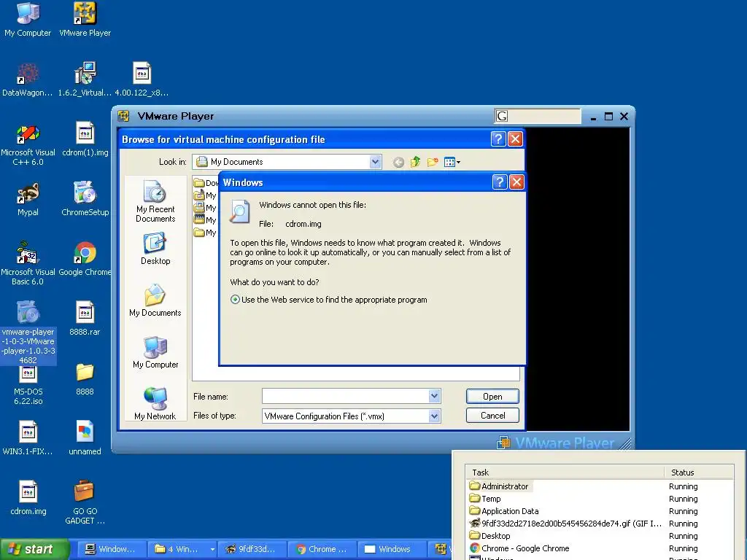Go to My Documents in places bar
The image size is (747, 560).
[155, 300]
